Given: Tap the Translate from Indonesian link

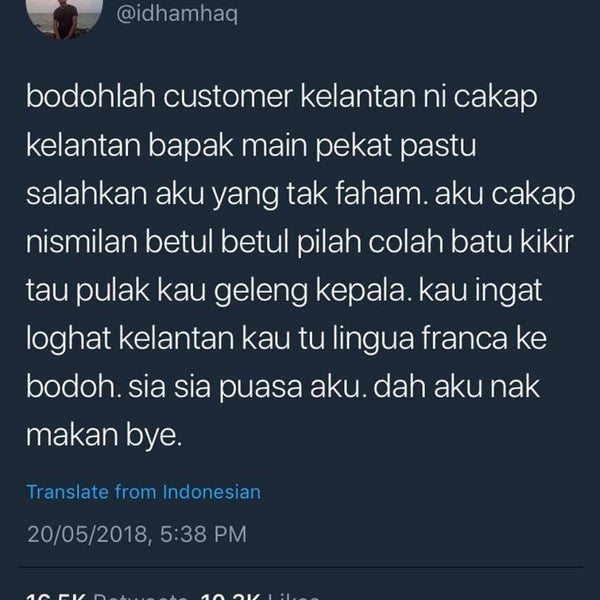Looking at the screenshot, I should (143, 492).
